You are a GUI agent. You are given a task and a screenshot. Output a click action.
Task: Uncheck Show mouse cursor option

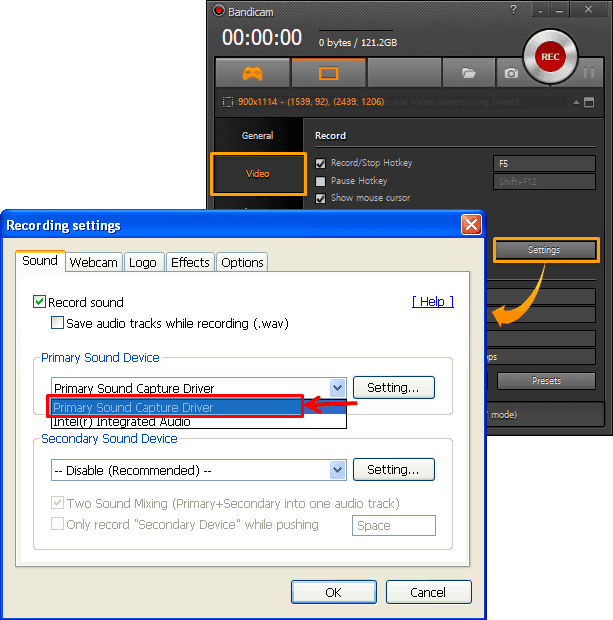coord(321,198)
